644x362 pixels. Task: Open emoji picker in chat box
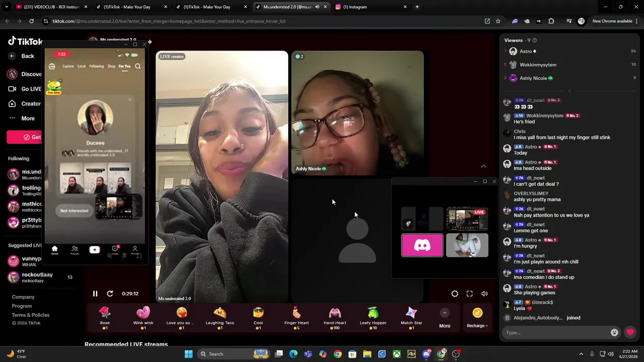[614, 332]
